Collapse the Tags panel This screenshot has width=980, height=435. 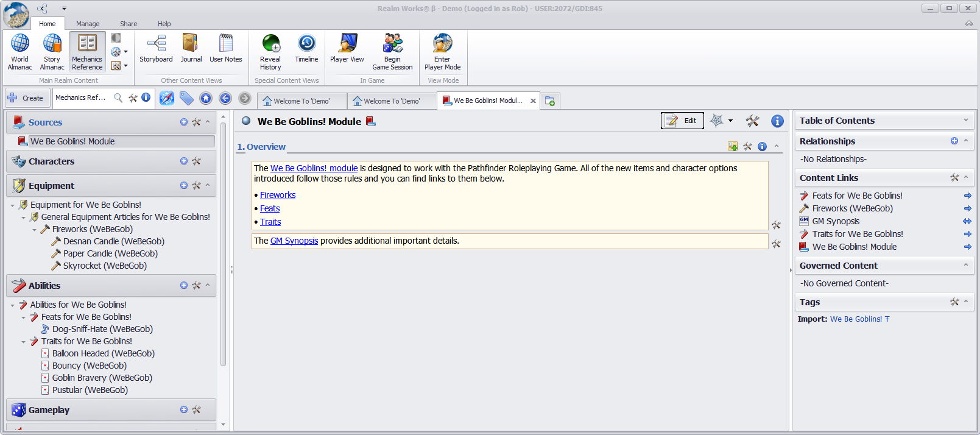click(x=966, y=302)
